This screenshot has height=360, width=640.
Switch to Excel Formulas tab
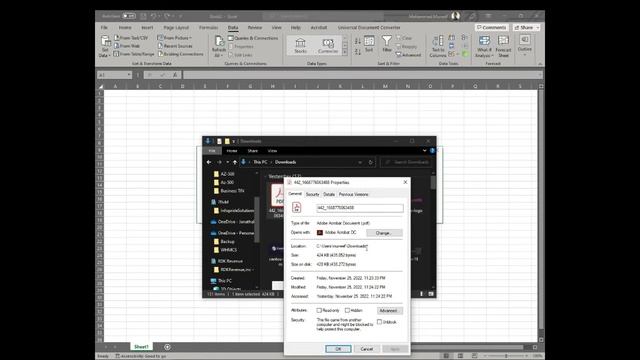(208, 27)
